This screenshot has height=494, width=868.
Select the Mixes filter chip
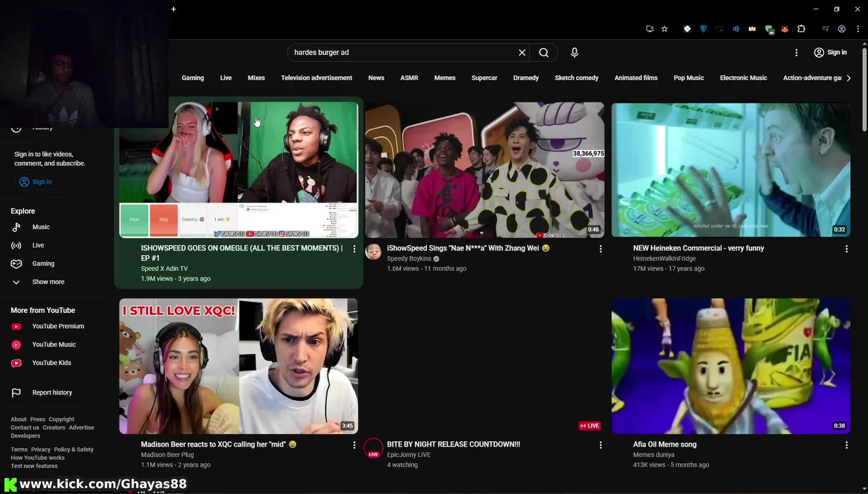pyautogui.click(x=256, y=78)
